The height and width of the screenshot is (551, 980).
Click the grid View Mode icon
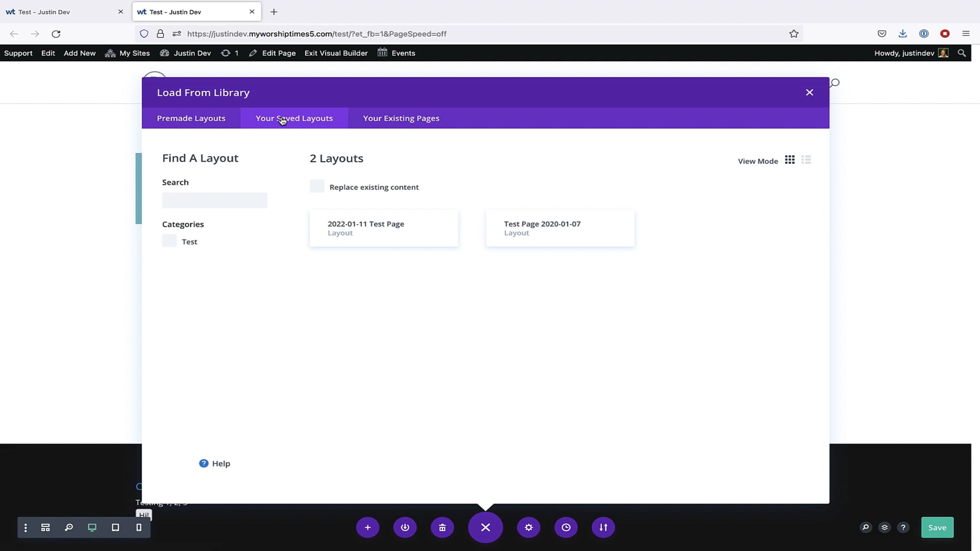(790, 160)
